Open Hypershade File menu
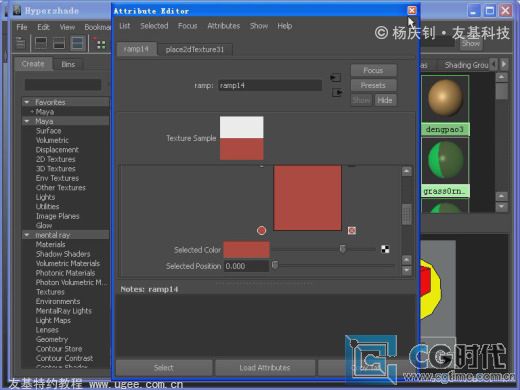This screenshot has height=390, width=520. pyautogui.click(x=22, y=27)
